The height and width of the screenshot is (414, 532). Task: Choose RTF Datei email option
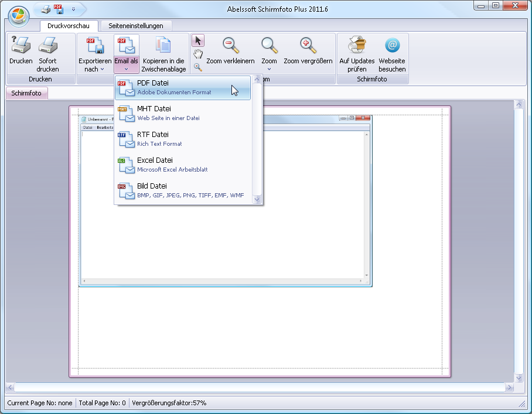pyautogui.click(x=183, y=139)
